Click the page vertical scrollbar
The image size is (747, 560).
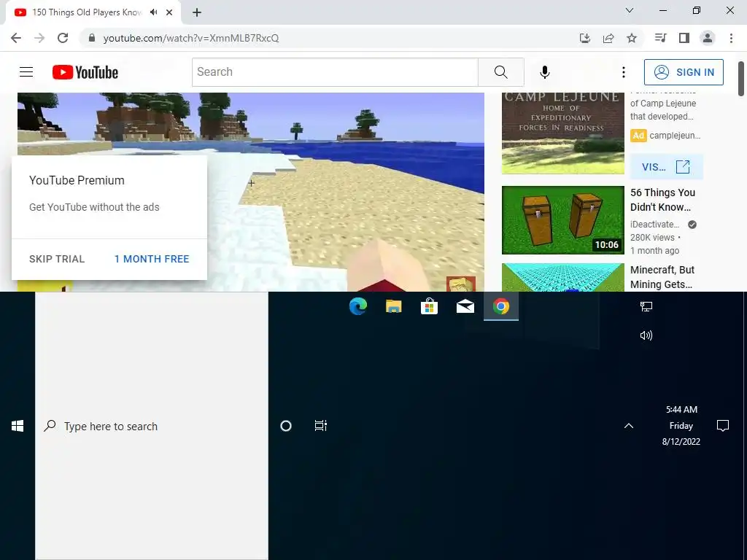741,79
